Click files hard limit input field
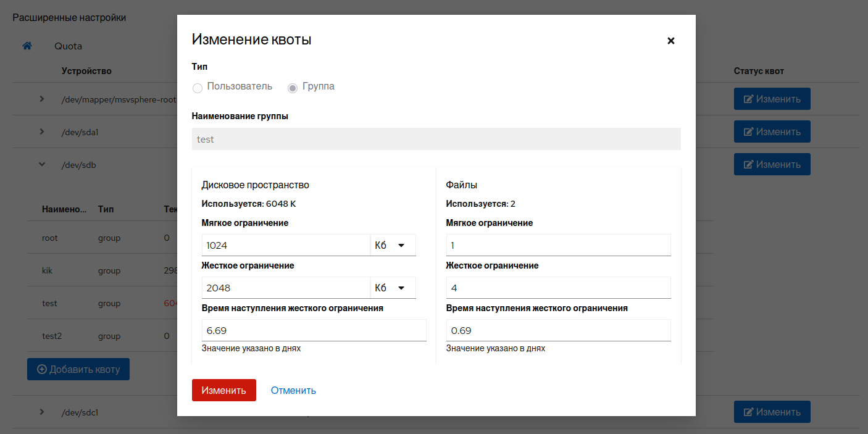Viewport: 868px width, 434px height. pos(558,288)
